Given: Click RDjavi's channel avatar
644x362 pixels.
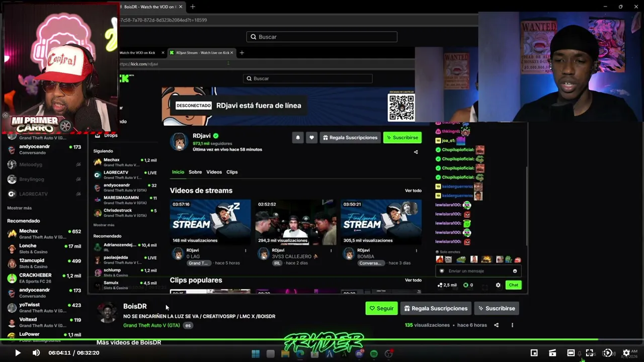Looking at the screenshot, I should pyautogui.click(x=179, y=142).
